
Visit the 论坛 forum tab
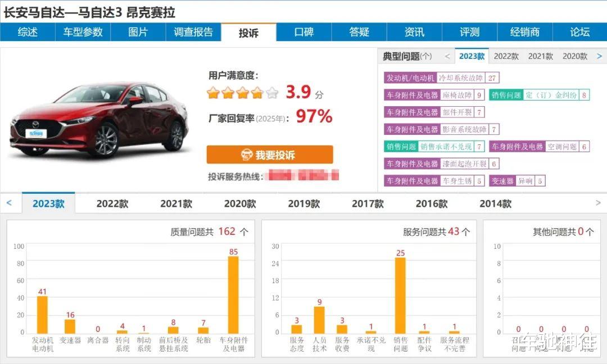click(x=580, y=32)
